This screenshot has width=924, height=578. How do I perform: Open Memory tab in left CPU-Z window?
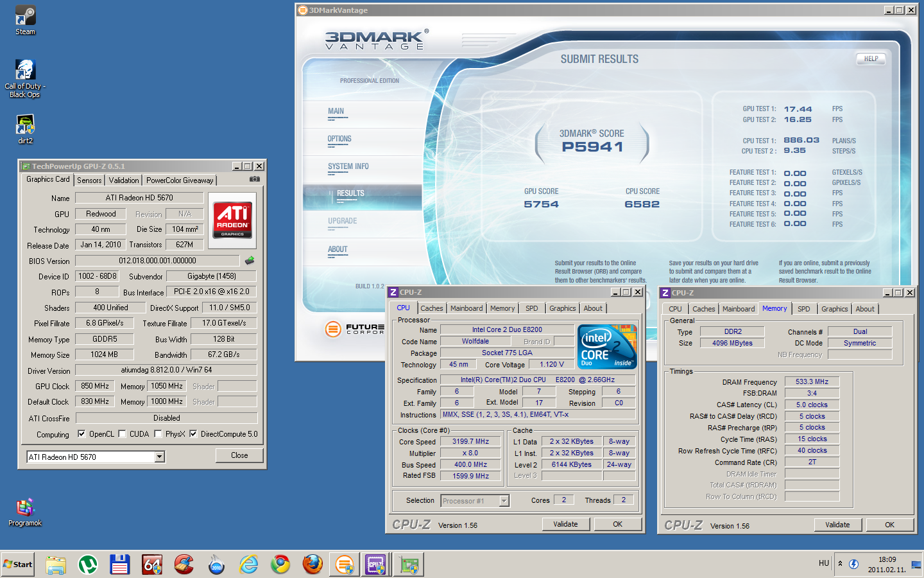502,308
